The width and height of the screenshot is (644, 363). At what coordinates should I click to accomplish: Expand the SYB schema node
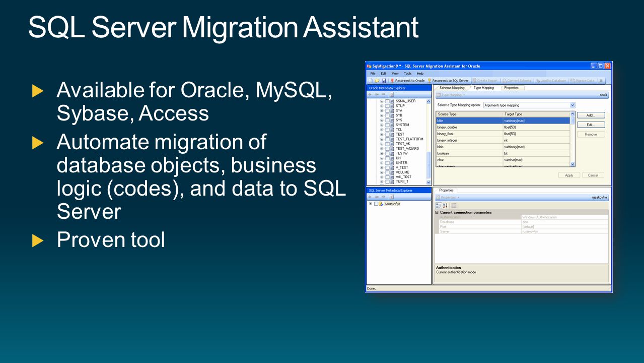(x=382, y=115)
